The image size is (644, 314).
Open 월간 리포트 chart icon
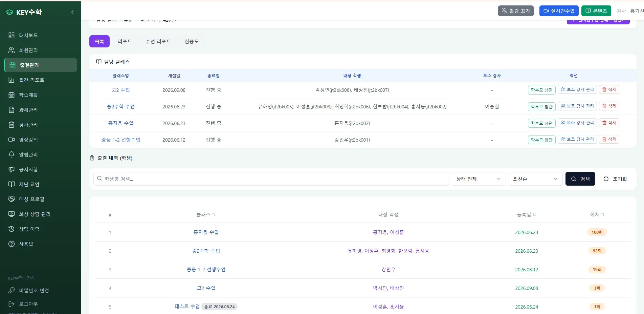click(12, 80)
